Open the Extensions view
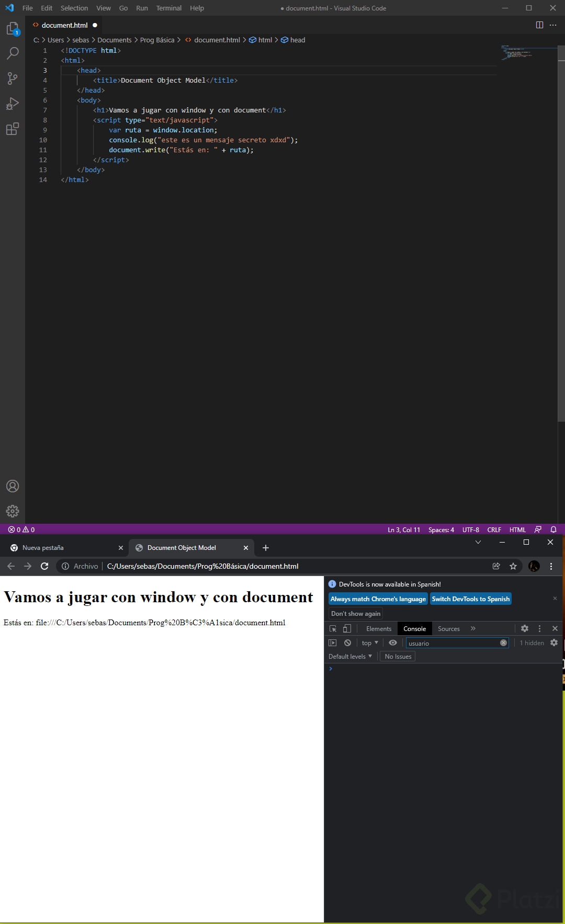The height and width of the screenshot is (924, 565). point(13,129)
